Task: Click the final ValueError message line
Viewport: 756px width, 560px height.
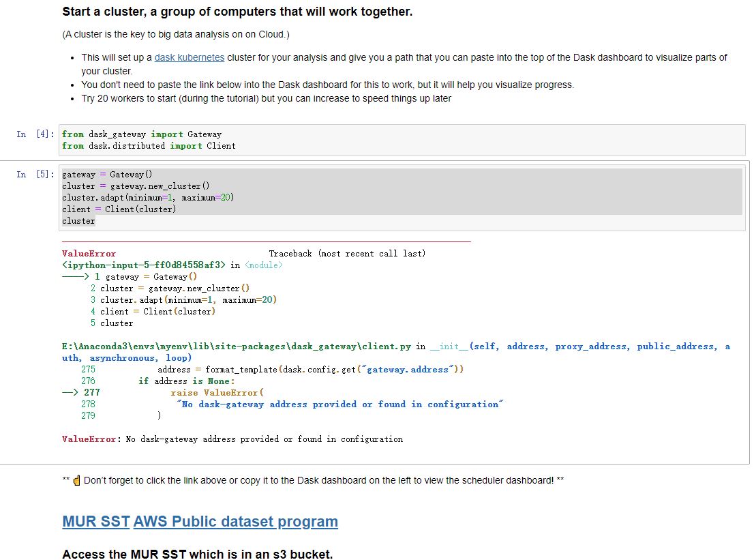Action: tap(232, 439)
